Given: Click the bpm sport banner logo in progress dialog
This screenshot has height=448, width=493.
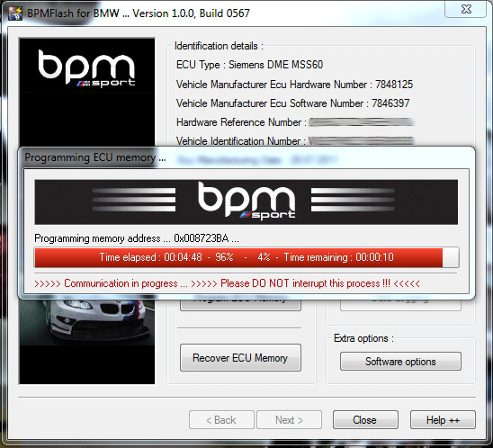Looking at the screenshot, I should 246,202.
